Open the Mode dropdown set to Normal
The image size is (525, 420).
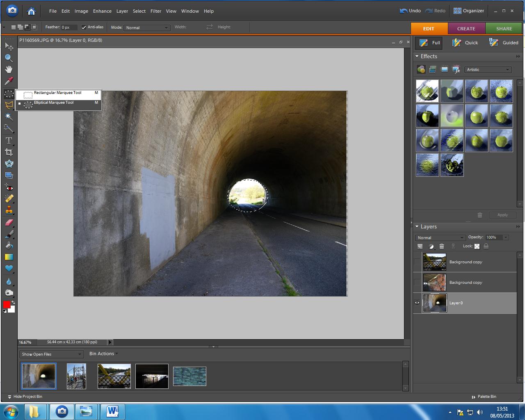click(x=147, y=28)
